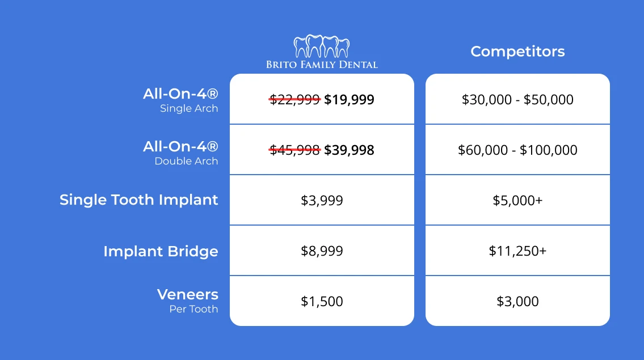The width and height of the screenshot is (644, 360).
Task: Click the crossed-out $45,998 price
Action: pyautogui.click(x=294, y=150)
